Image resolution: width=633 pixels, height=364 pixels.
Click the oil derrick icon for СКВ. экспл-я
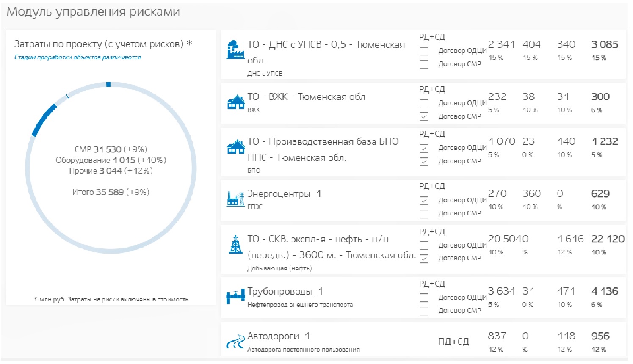[235, 244]
